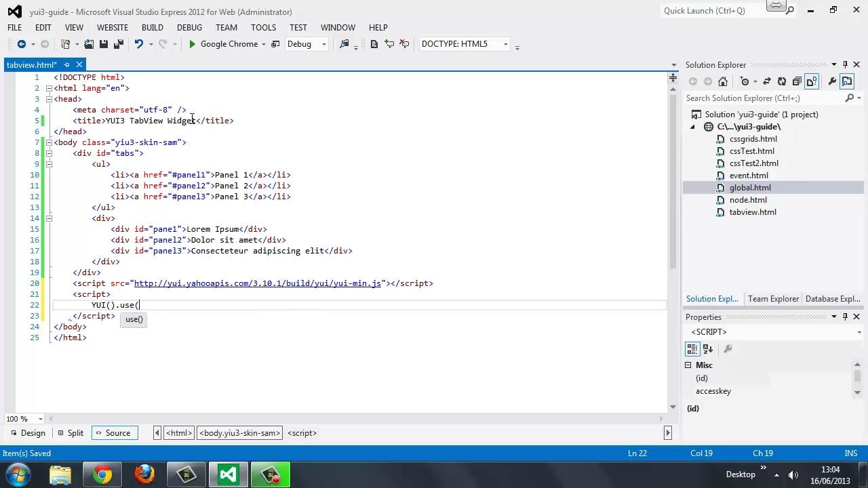Open the DOCTYPE: HTML5 dropdown
The height and width of the screenshot is (488, 868).
(465, 44)
